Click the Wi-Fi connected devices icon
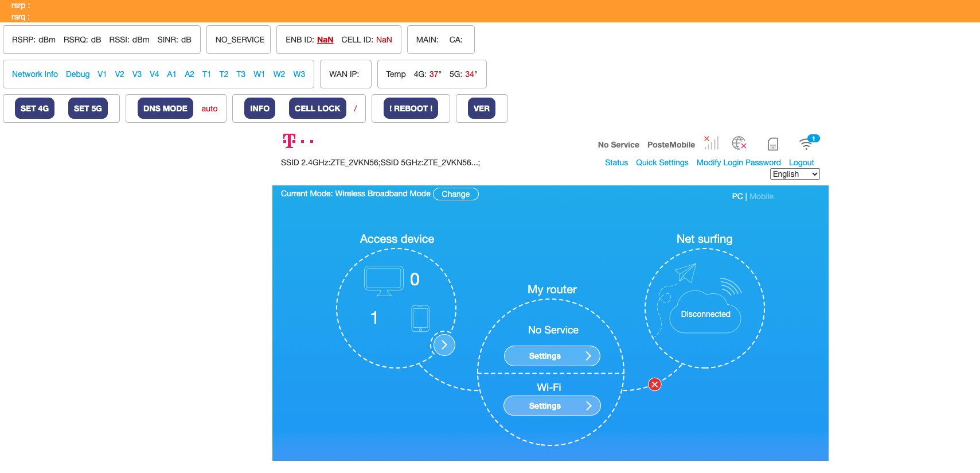980x473 pixels. pos(807,143)
